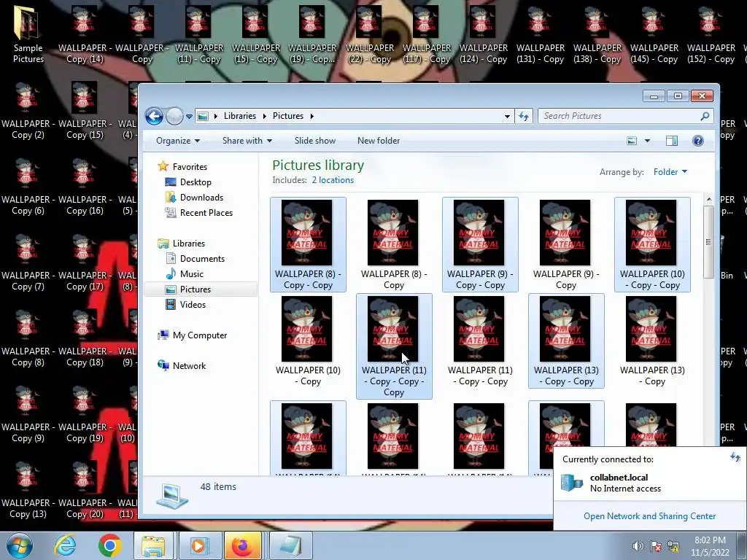The width and height of the screenshot is (747, 560).
Task: Open Firefox from the taskbar
Action: pos(243,545)
